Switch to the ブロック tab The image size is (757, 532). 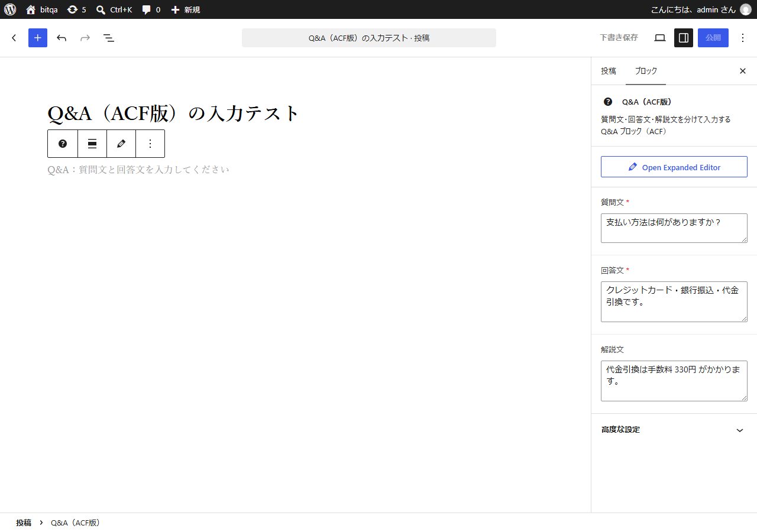pos(646,71)
